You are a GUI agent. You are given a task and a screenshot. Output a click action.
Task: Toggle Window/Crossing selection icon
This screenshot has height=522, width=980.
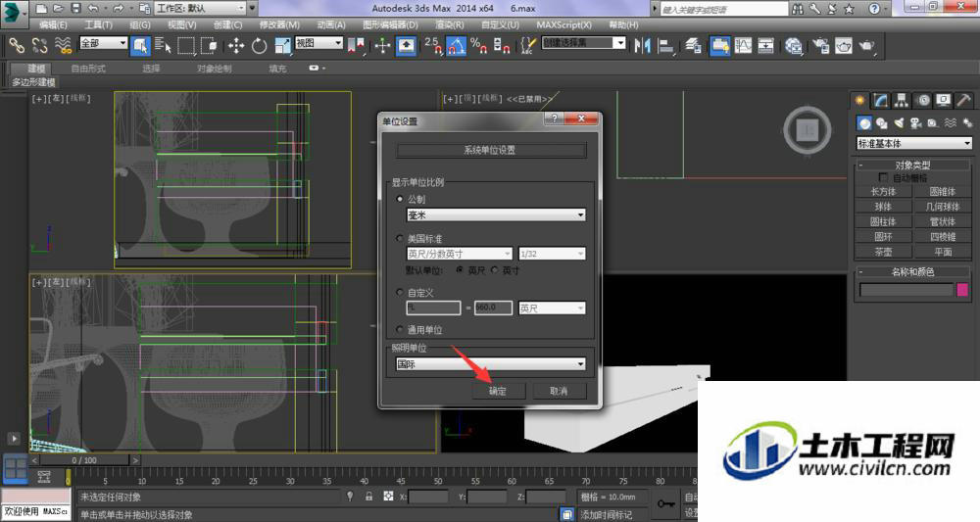209,46
